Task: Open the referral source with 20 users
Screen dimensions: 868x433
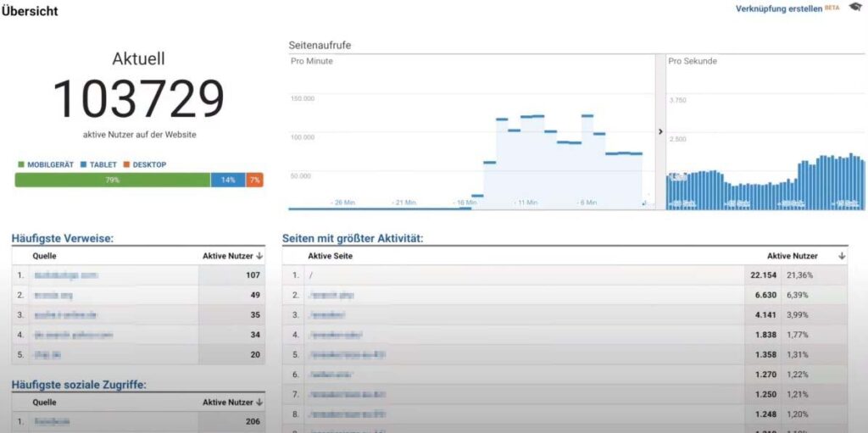Action: pos(47,355)
